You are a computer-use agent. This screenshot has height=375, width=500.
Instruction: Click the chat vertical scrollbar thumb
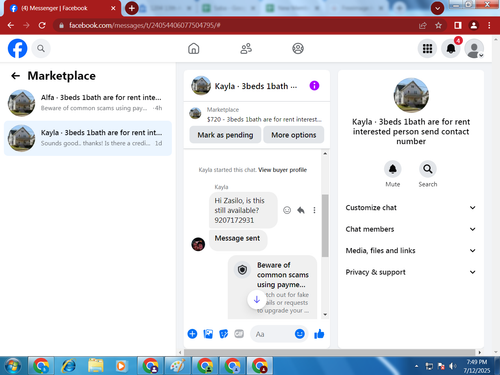coord(325,226)
